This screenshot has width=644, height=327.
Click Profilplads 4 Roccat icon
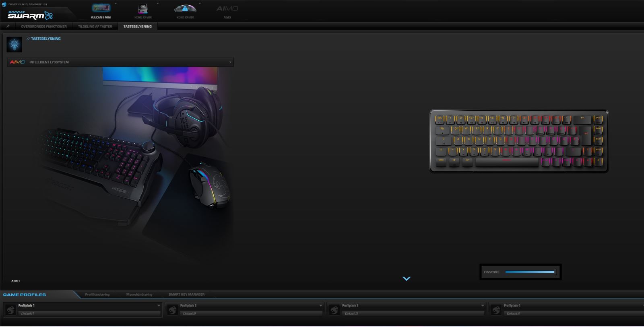(x=496, y=310)
